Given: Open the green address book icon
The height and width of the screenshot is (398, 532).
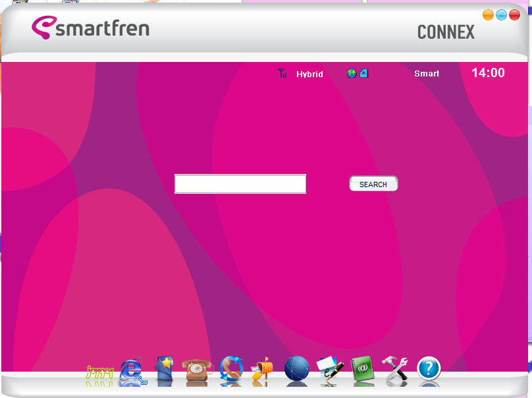Looking at the screenshot, I should pyautogui.click(x=363, y=368).
